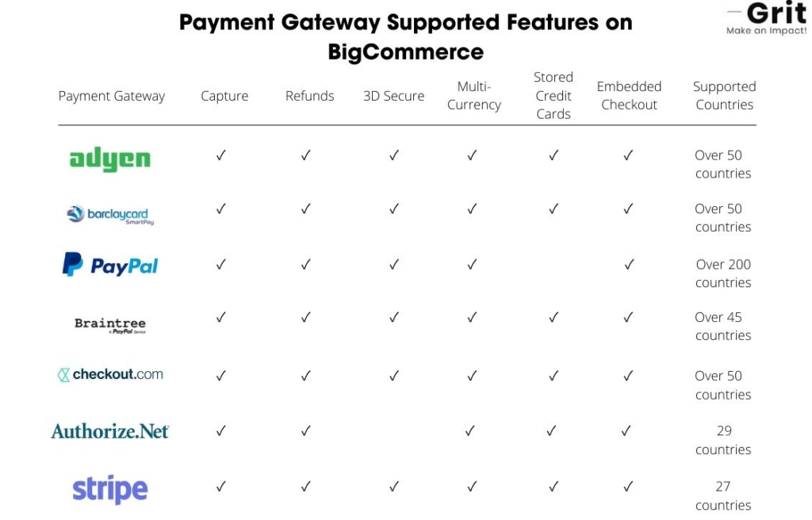
Task: Select the PayPal logo
Action: (110, 266)
